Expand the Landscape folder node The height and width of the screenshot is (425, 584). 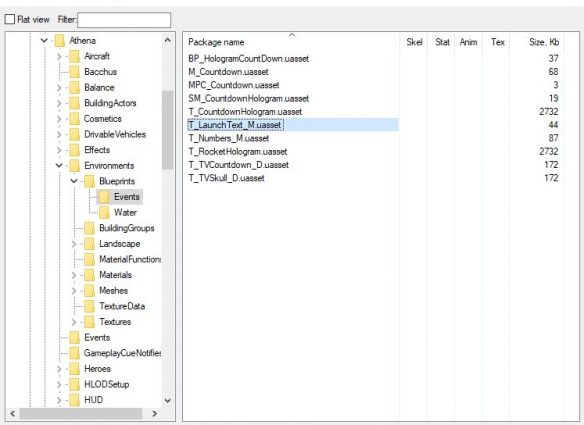pyautogui.click(x=74, y=244)
